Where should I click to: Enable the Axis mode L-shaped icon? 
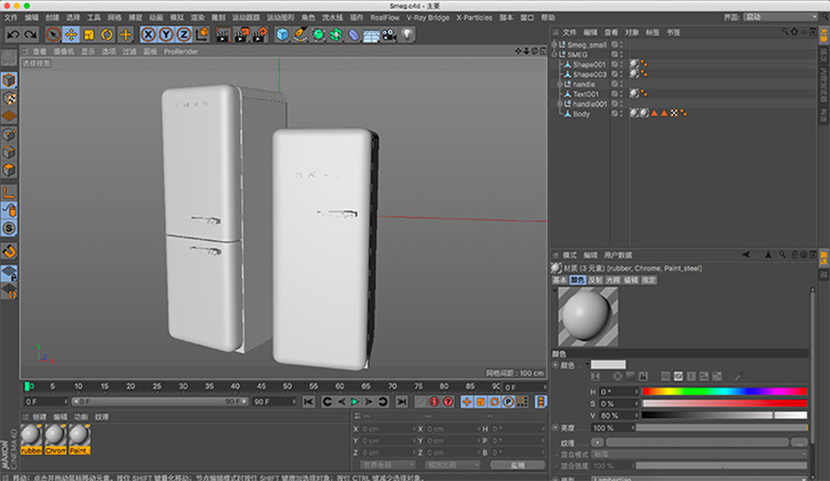tap(9, 193)
